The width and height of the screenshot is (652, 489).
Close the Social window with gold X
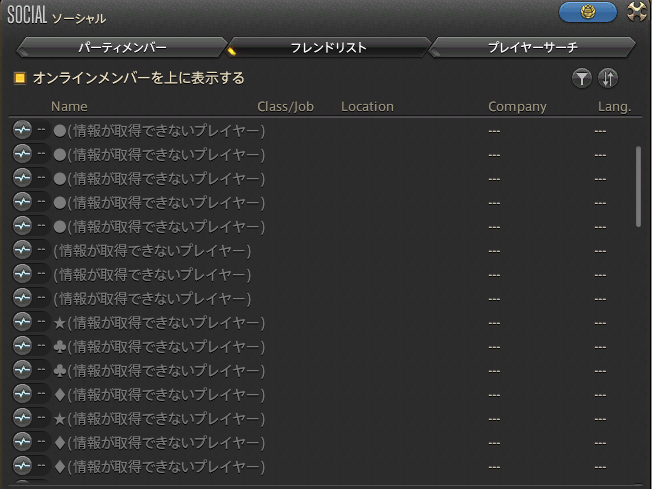pyautogui.click(x=637, y=11)
